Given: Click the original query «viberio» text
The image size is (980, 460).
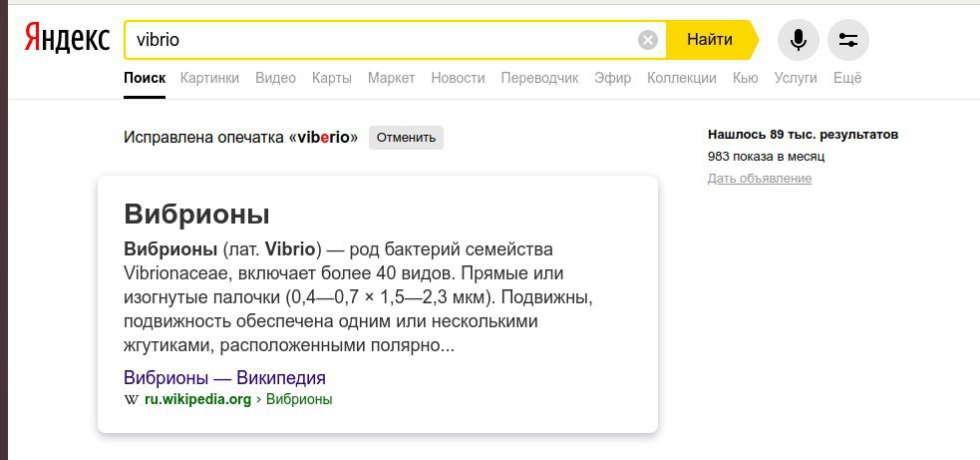Looking at the screenshot, I should [x=323, y=138].
